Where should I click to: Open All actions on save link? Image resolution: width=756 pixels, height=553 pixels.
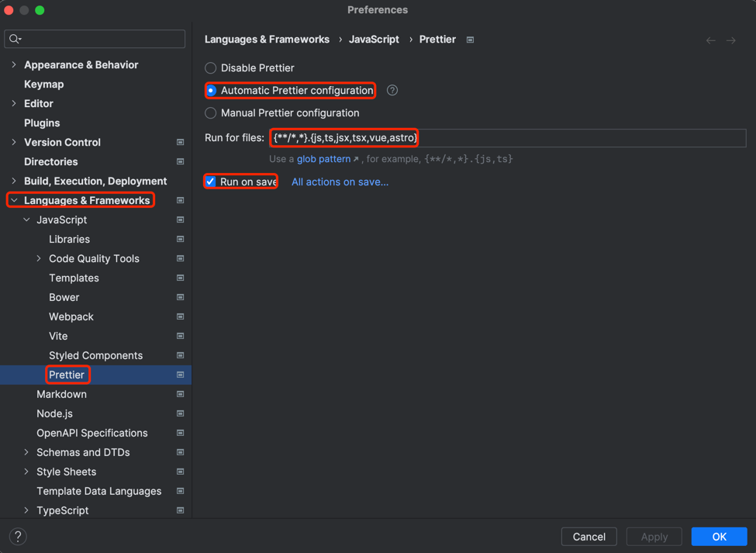tap(340, 181)
